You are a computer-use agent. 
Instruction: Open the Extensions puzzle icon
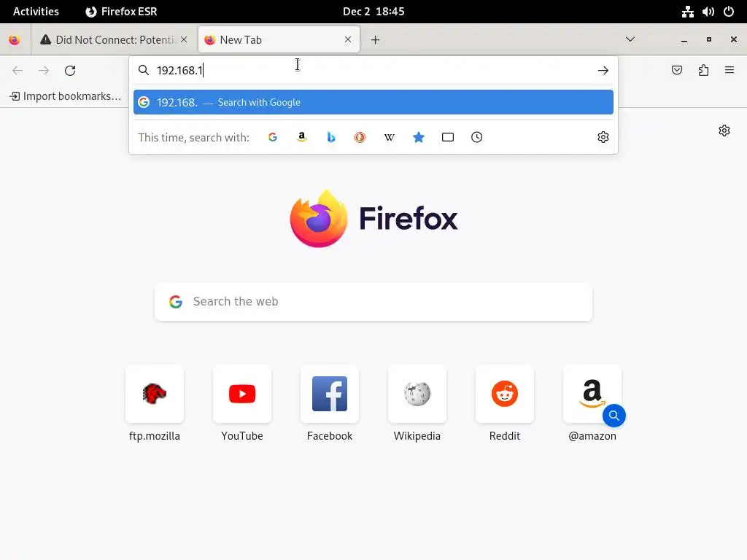coord(703,71)
